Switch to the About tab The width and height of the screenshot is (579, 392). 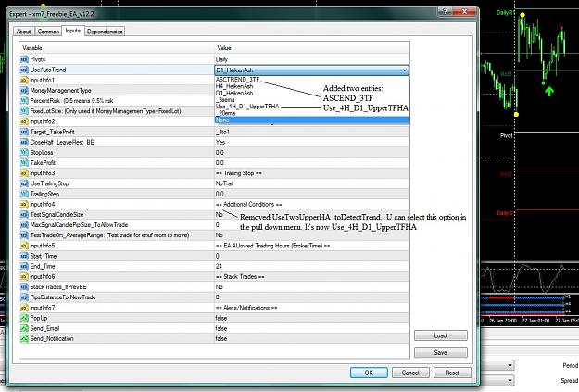[x=24, y=32]
